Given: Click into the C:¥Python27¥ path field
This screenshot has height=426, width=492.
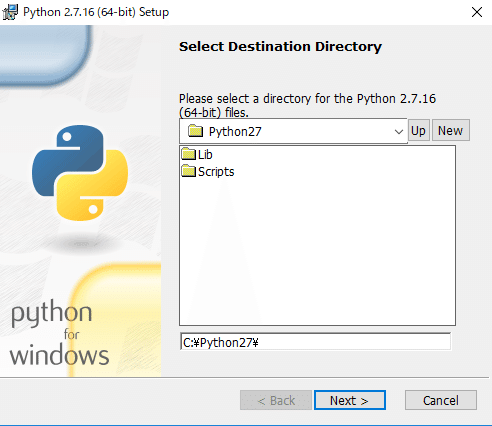Looking at the screenshot, I should click(315, 342).
